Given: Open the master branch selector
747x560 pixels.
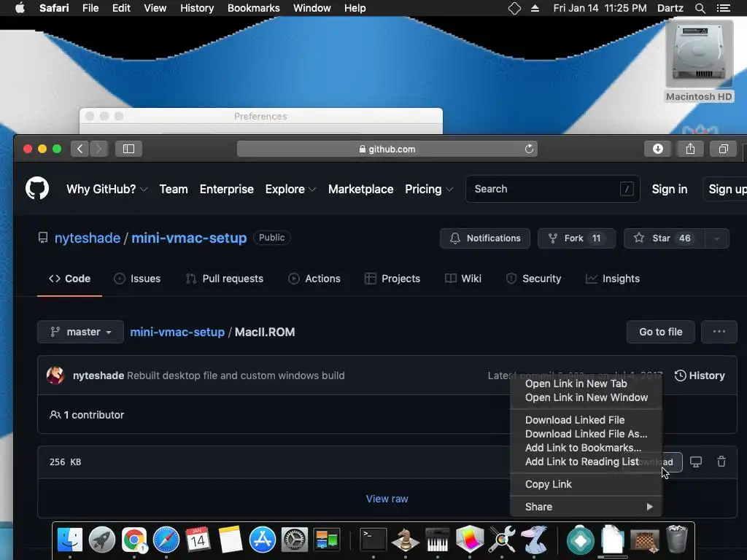Looking at the screenshot, I should (80, 332).
